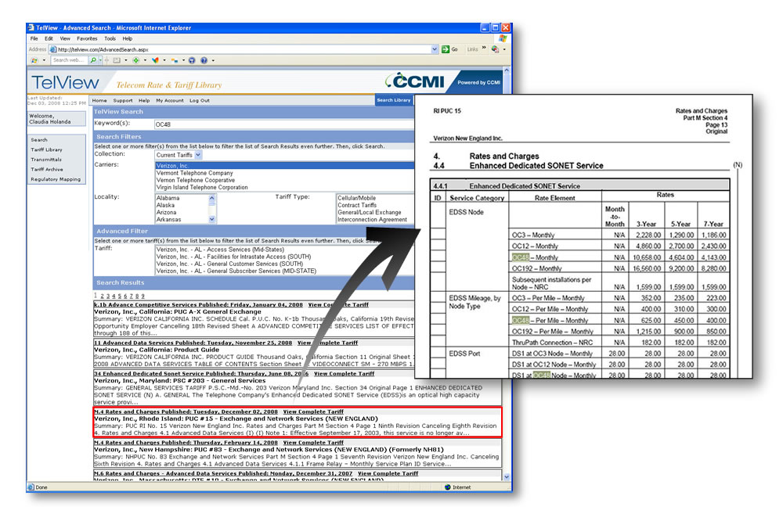Select Alabama in the Locality list

point(168,198)
